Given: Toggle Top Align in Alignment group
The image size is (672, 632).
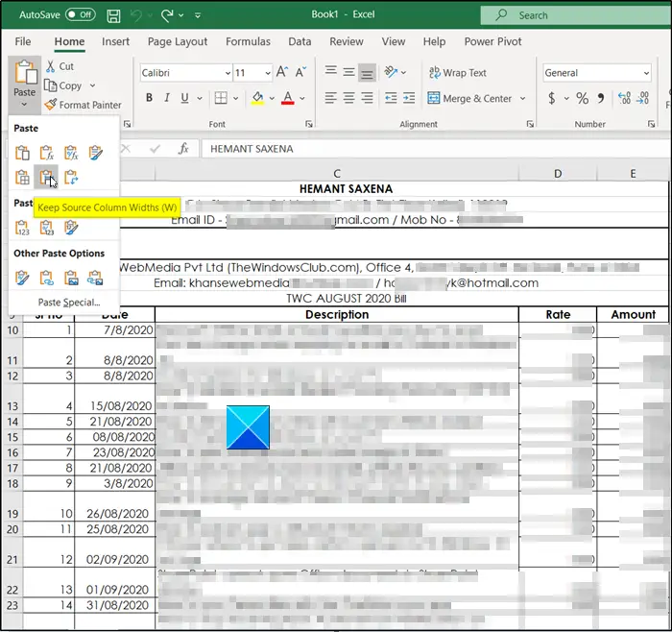Looking at the screenshot, I should pos(330,71).
